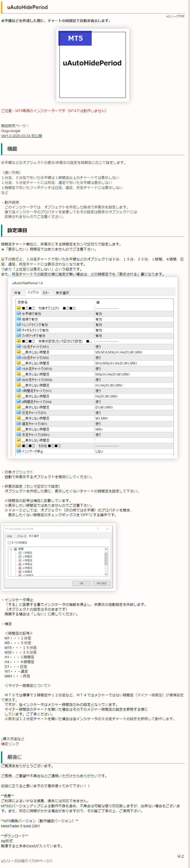190x868 pixels.
Task: Click the string icon beside 非表示設定 header row
Action: (19, 341)
